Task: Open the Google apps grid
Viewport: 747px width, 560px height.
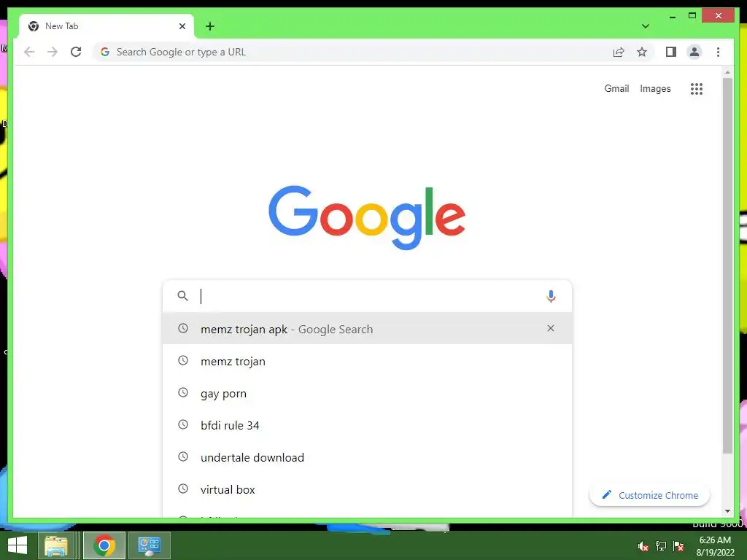Action: [x=697, y=88]
